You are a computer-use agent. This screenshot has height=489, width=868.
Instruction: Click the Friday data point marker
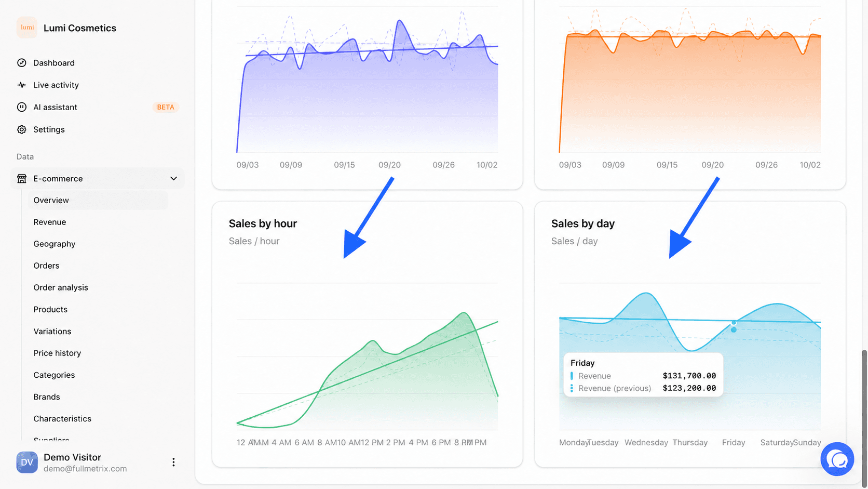[x=734, y=323]
